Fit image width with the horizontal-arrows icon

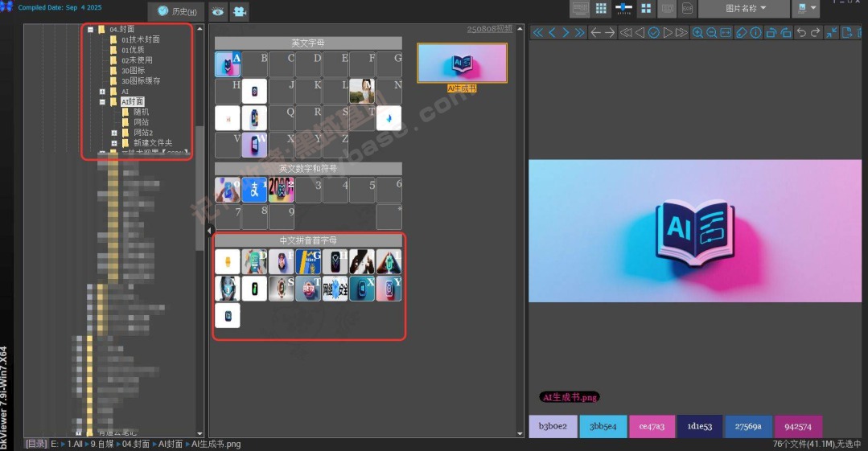point(726,33)
